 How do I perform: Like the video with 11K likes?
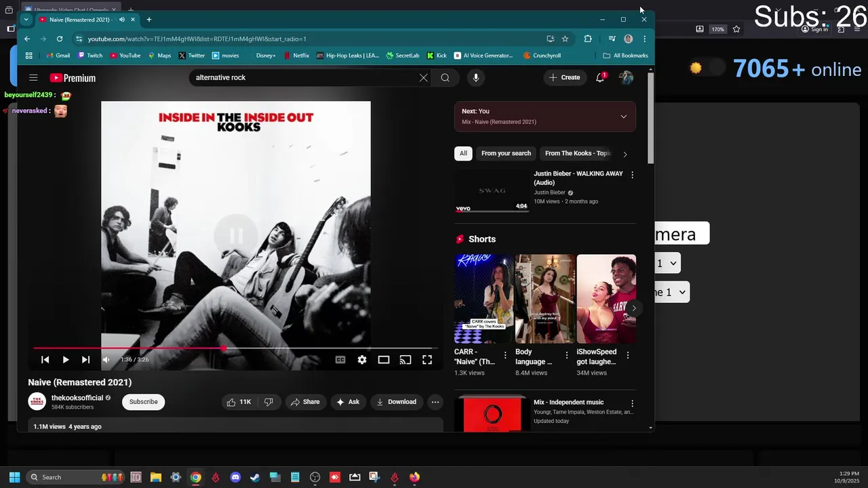[239, 402]
